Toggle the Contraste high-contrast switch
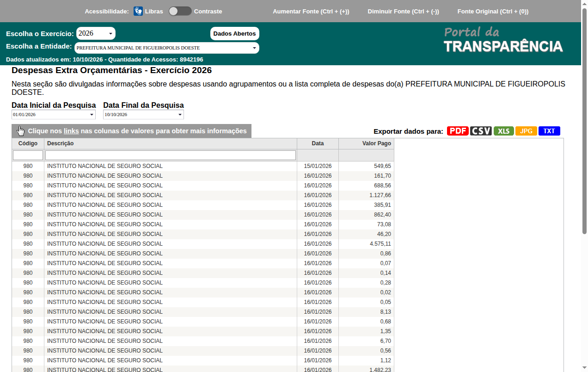Screen dimensions: 588x372 point(180,11)
